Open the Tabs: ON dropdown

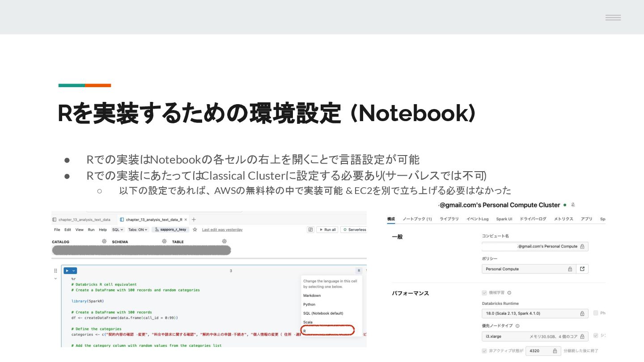[138, 230]
